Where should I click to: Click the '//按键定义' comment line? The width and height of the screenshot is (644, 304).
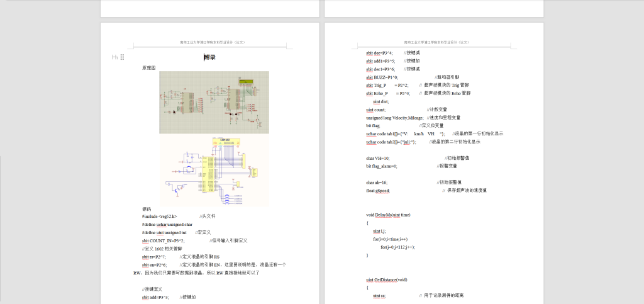coord(152,290)
